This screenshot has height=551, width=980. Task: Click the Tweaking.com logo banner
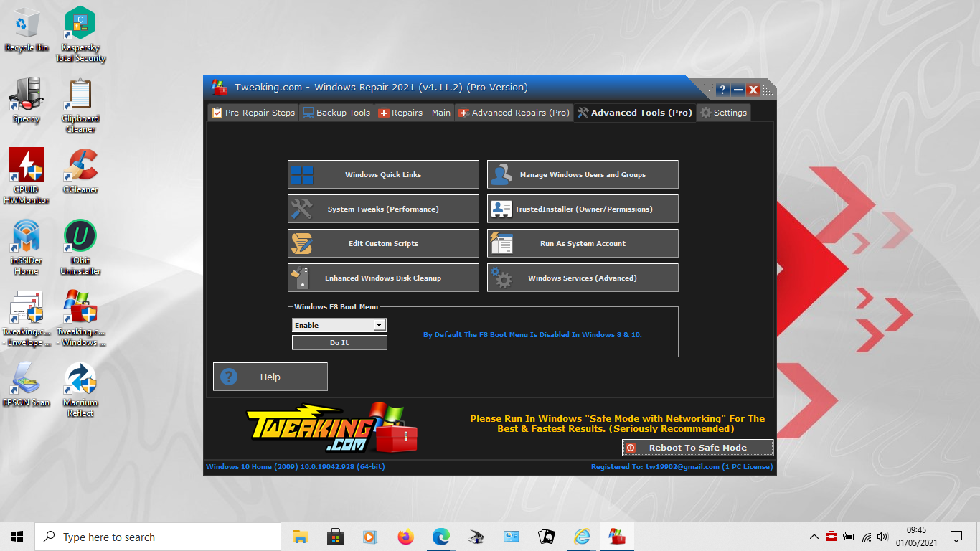pos(330,428)
